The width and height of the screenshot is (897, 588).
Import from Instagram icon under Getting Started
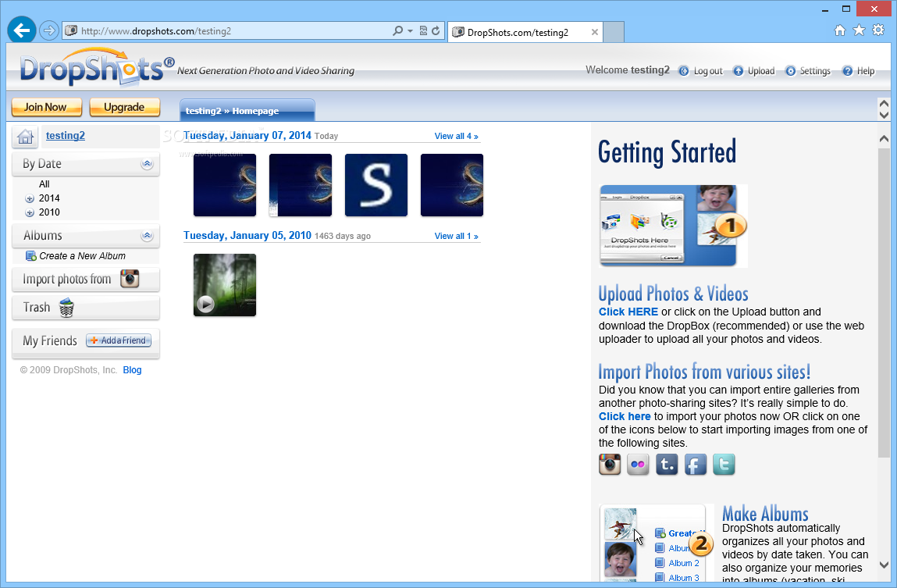[x=610, y=465]
